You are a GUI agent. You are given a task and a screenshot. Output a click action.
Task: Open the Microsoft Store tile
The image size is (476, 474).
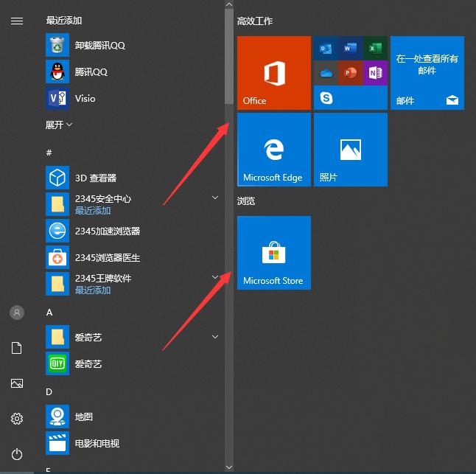click(274, 253)
